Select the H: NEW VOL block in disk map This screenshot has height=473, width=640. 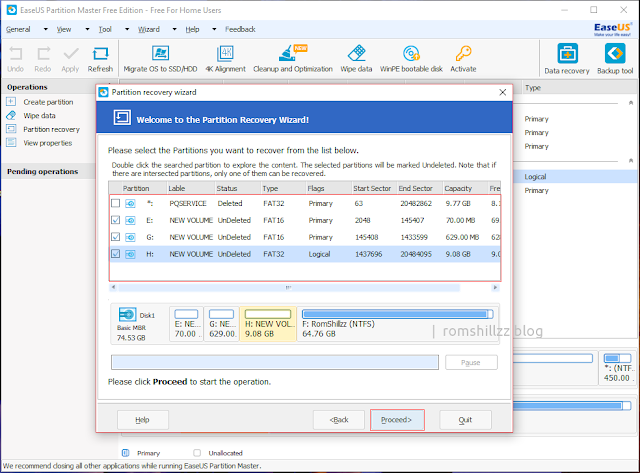(268, 324)
